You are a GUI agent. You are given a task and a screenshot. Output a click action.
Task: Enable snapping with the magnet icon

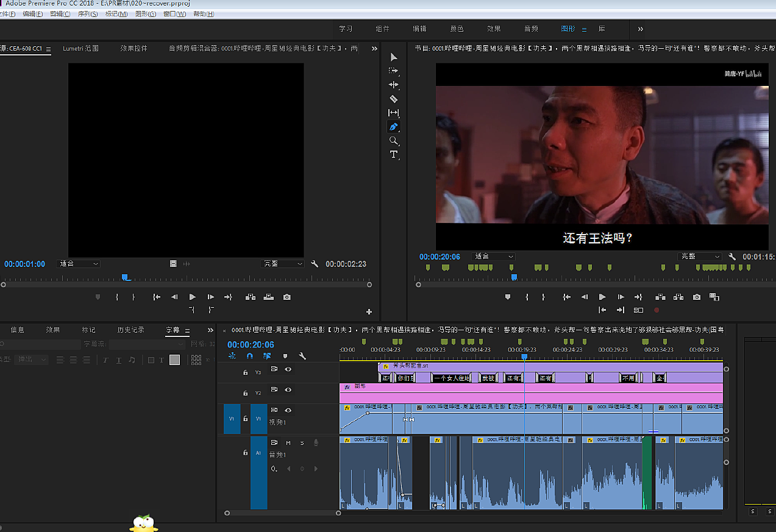[250, 356]
